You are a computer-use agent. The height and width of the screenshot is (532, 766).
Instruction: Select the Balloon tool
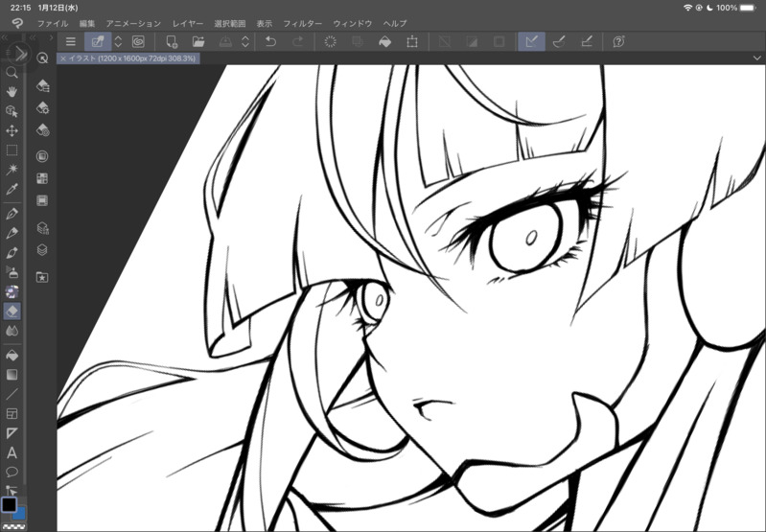click(x=12, y=472)
